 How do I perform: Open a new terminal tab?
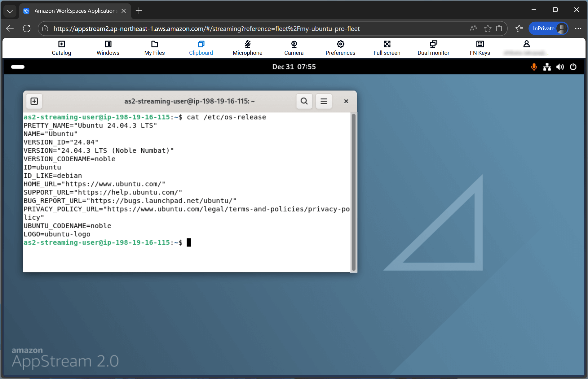point(34,101)
